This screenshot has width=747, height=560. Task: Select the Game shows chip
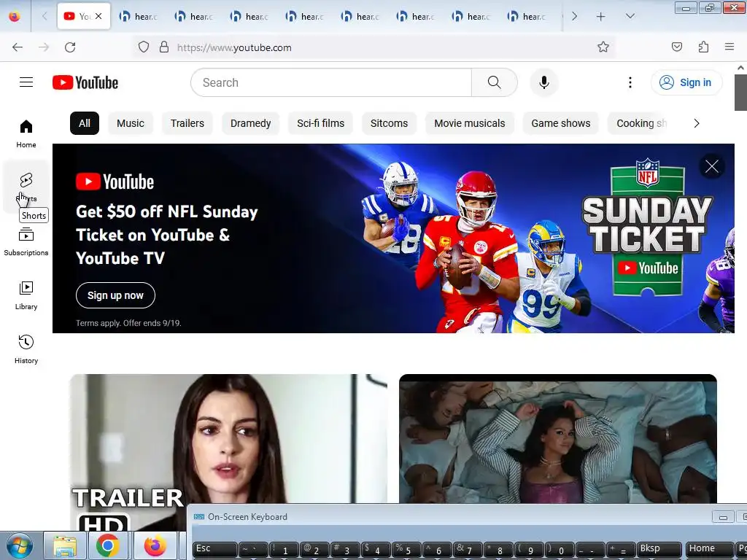point(561,123)
